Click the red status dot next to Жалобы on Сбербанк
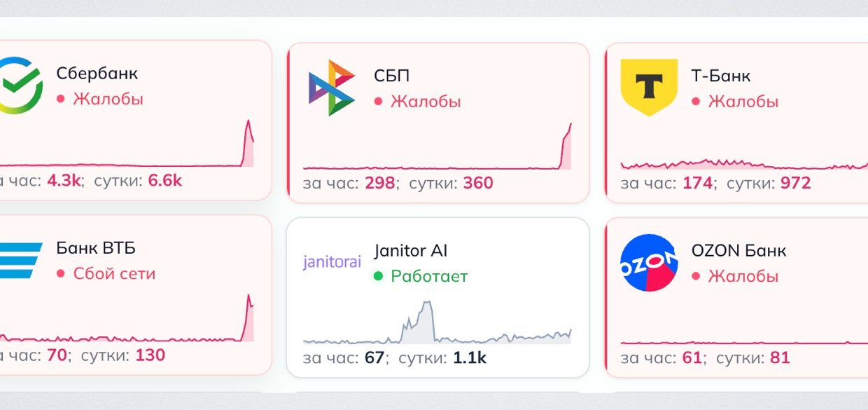Image resolution: width=868 pixels, height=410 pixels. [x=62, y=99]
